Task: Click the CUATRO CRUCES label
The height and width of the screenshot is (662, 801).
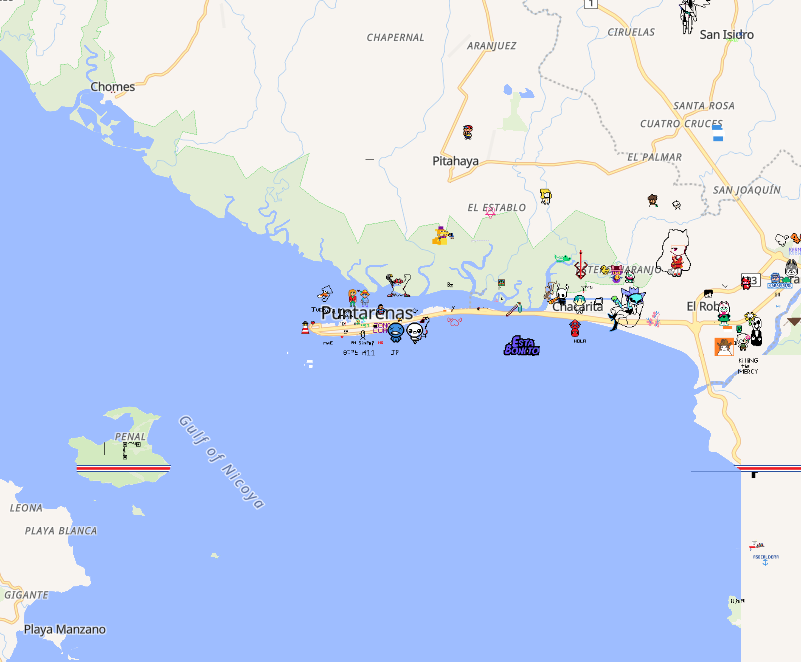Action: coord(681,124)
